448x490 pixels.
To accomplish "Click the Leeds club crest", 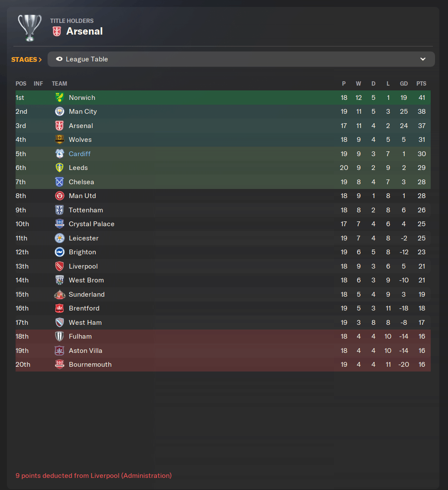I will pos(60,168).
